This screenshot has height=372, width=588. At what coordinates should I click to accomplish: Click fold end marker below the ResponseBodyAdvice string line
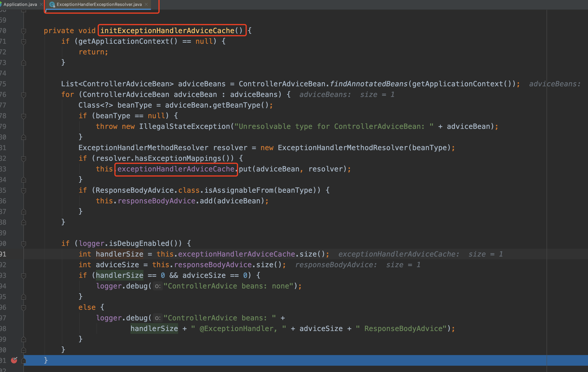(24, 339)
